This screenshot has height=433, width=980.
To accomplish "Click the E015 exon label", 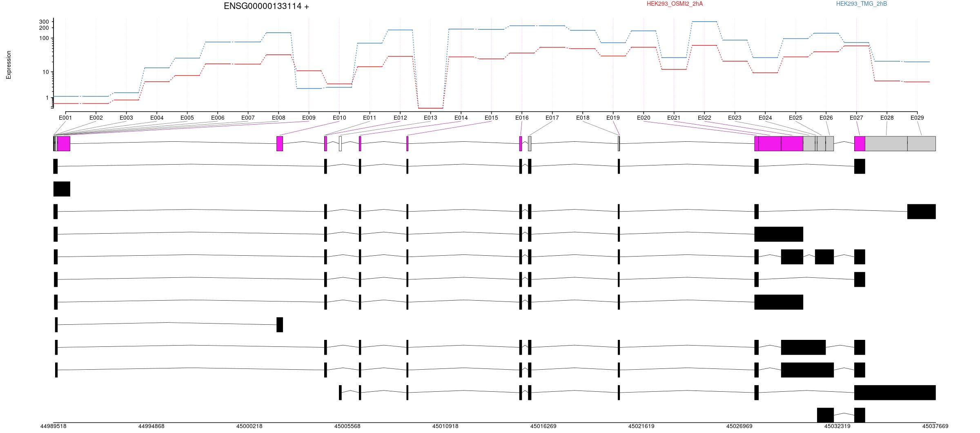I will (491, 118).
